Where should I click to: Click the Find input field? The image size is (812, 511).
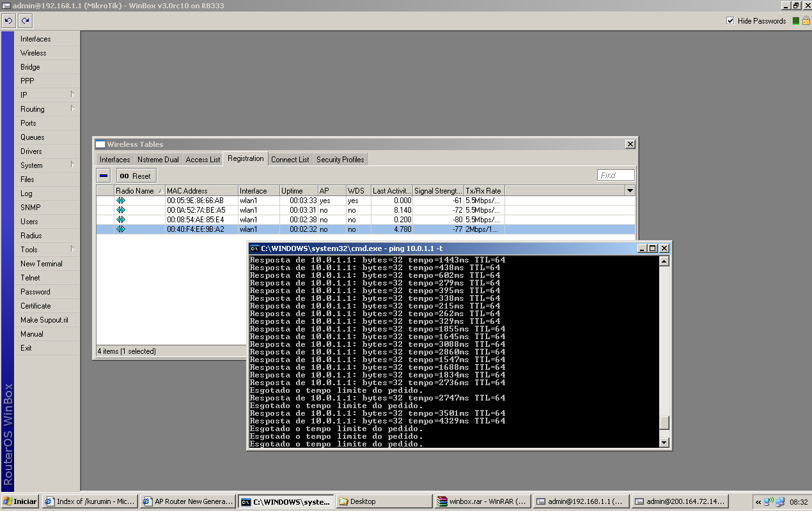616,175
